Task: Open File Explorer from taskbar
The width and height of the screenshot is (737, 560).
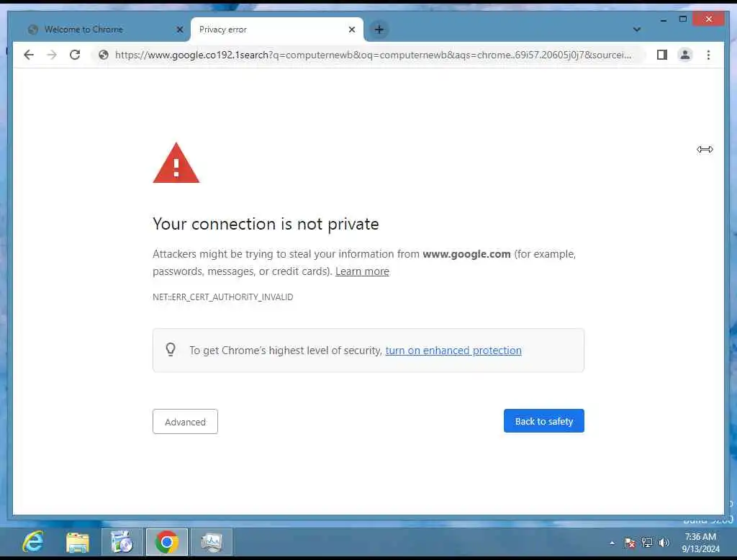Action: point(78,542)
